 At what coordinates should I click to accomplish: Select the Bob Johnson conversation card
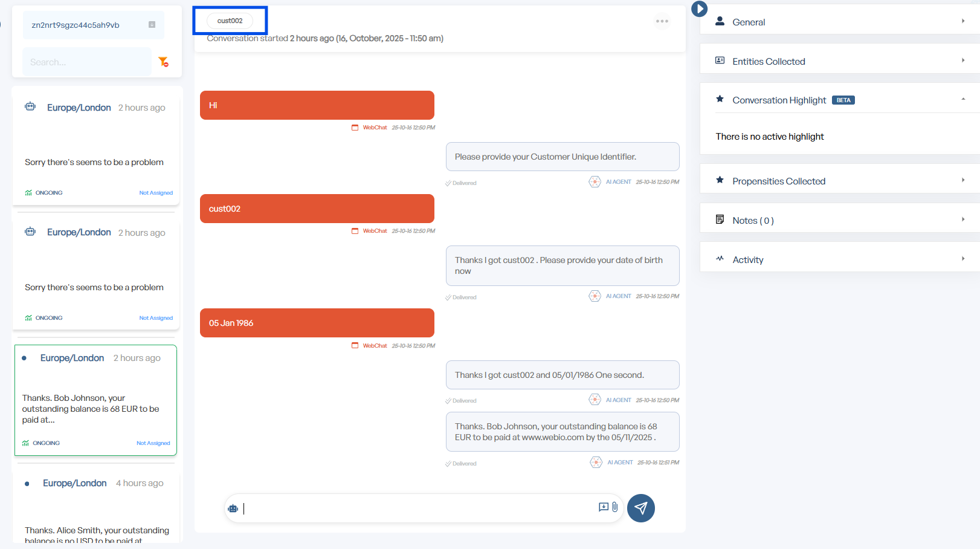[x=95, y=400]
